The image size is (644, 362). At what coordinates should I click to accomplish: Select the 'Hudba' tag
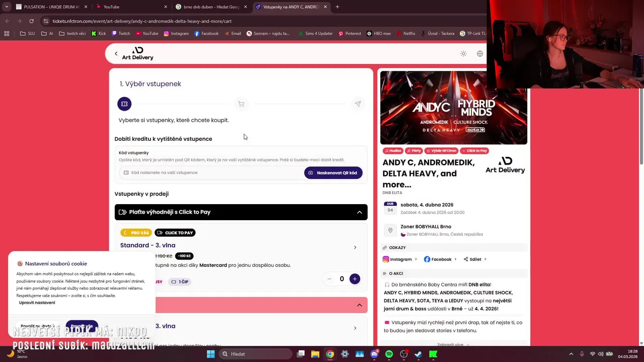click(x=393, y=150)
